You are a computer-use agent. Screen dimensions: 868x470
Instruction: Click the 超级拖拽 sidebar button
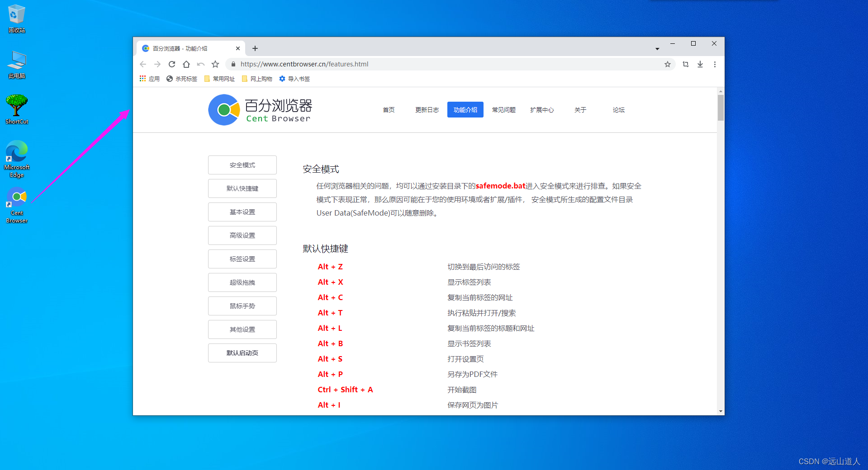(242, 282)
